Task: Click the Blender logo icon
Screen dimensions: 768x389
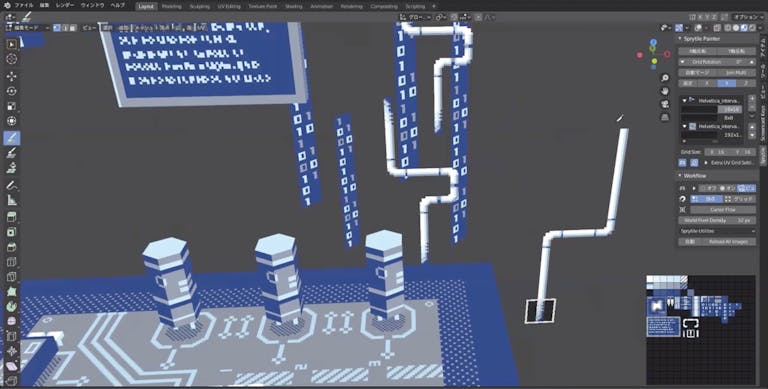Action: click(x=8, y=6)
